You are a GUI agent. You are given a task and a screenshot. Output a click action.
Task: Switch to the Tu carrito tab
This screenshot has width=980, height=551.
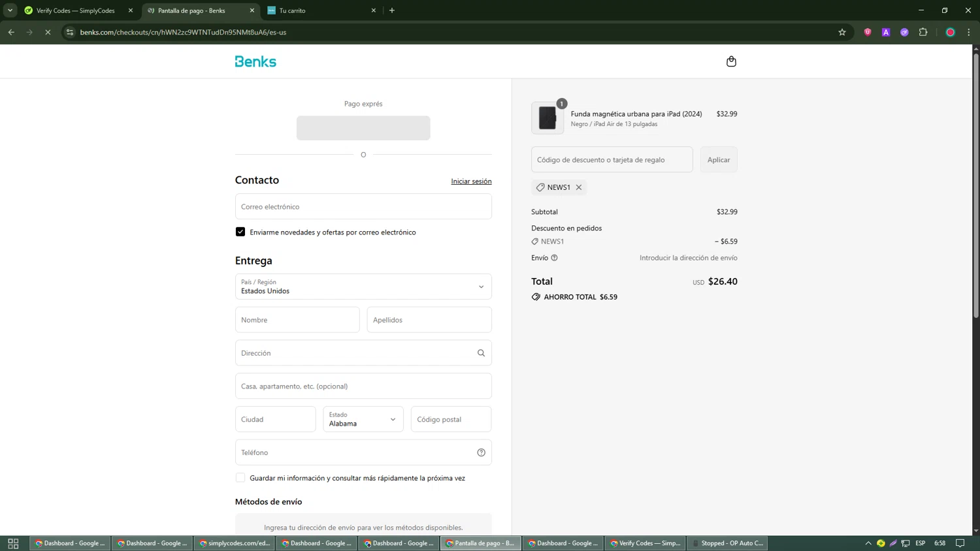pyautogui.click(x=321, y=10)
